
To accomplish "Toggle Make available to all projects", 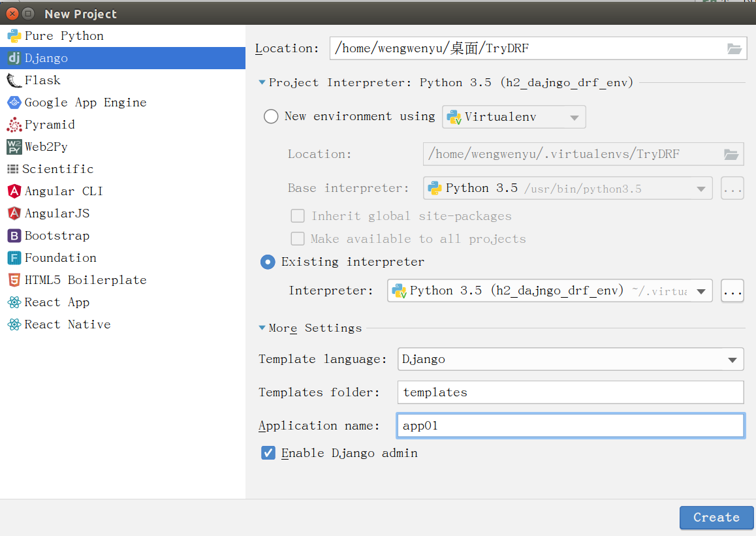I will point(298,238).
